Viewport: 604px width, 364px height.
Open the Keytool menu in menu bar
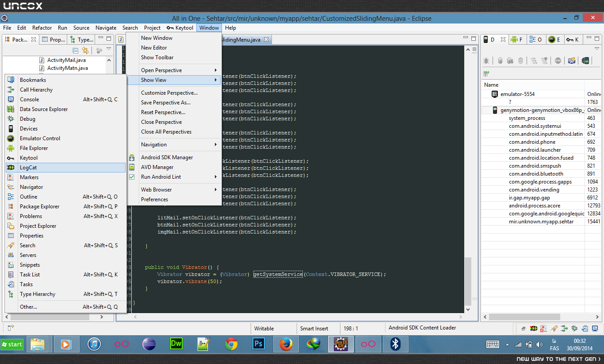coord(180,28)
